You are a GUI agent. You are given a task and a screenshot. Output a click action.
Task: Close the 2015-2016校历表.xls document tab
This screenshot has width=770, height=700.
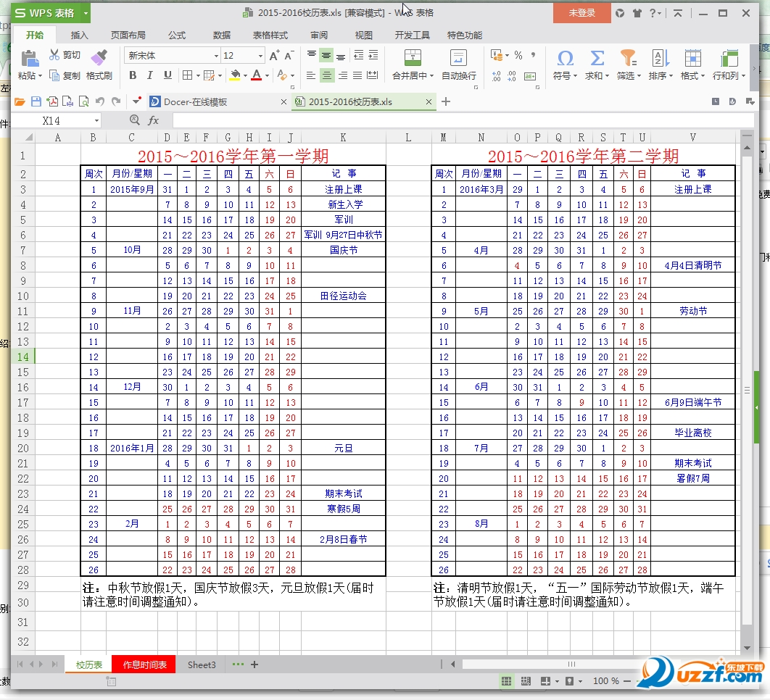tap(429, 101)
